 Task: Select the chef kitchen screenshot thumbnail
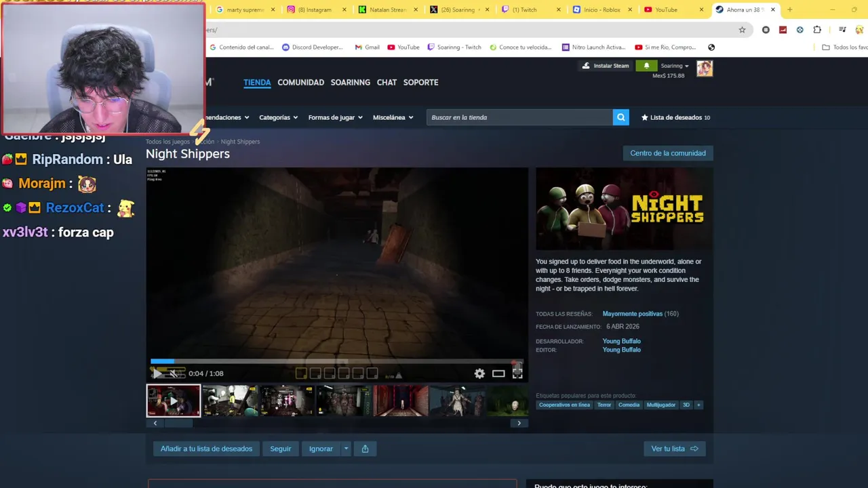230,401
